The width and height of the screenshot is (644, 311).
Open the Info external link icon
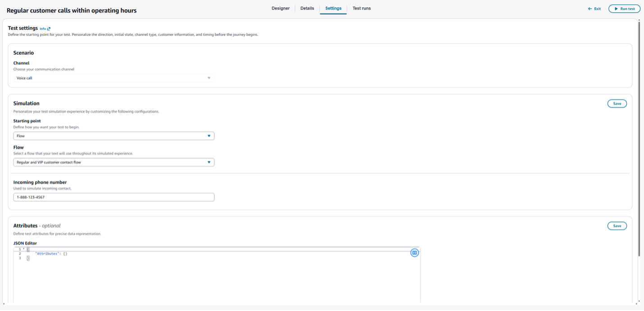click(x=49, y=28)
